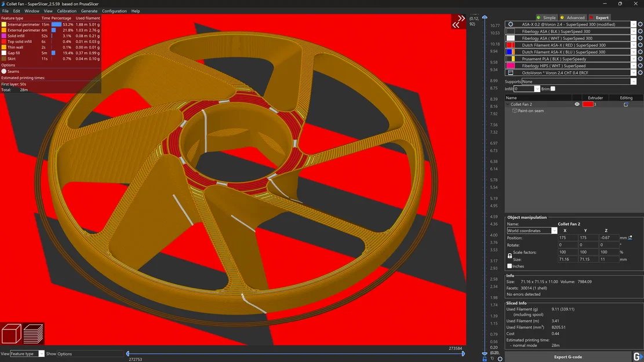This screenshot has height=362, width=644.
Task: Toggle Solid infill feature visibility
Action: 3,36
